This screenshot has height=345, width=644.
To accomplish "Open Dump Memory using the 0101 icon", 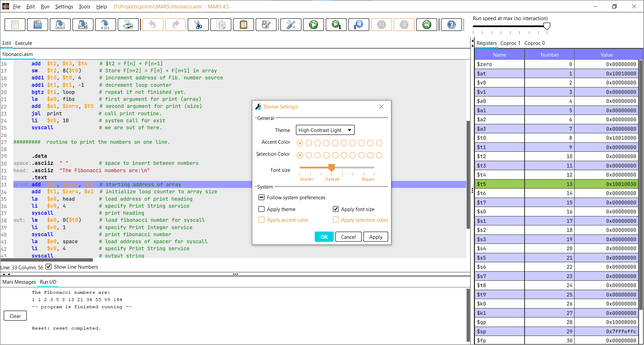I will click(105, 24).
